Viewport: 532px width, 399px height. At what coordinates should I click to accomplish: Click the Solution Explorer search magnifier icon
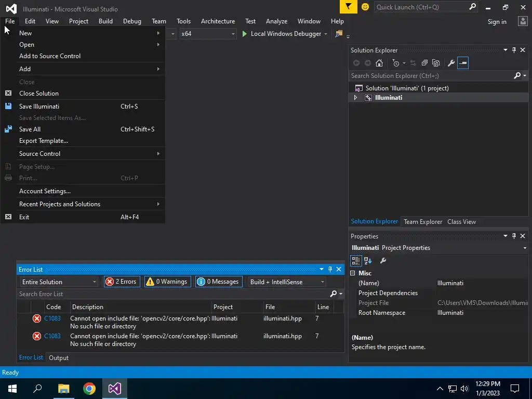tap(517, 75)
